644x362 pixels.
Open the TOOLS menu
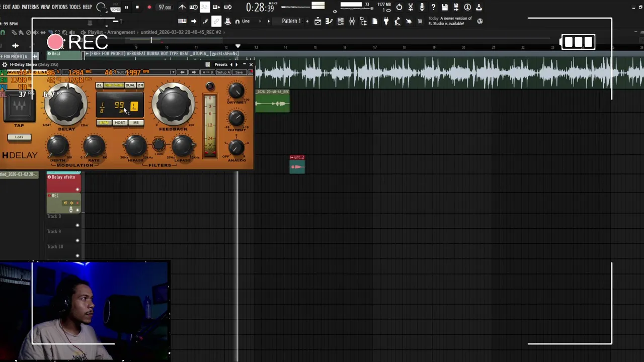(x=74, y=7)
